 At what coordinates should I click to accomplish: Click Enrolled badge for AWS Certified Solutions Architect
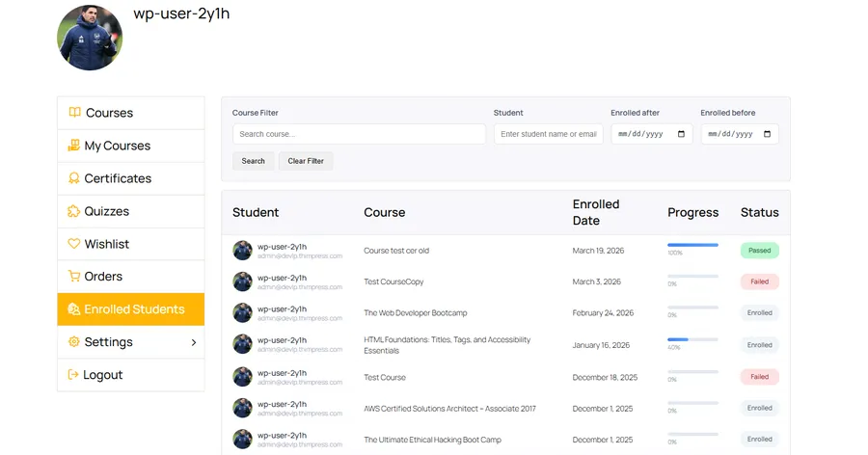click(760, 408)
